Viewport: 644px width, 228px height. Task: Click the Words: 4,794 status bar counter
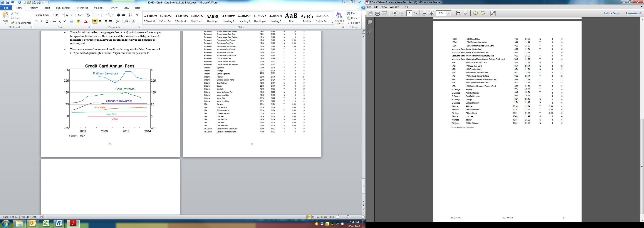[29, 217]
